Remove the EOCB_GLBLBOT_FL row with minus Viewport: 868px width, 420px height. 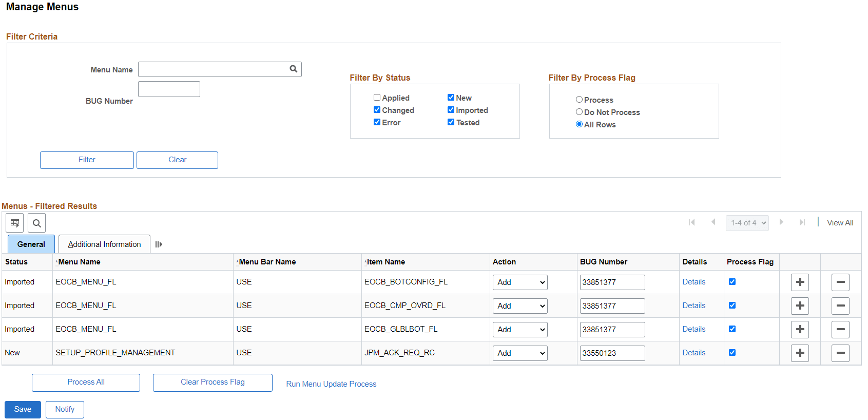click(x=840, y=329)
